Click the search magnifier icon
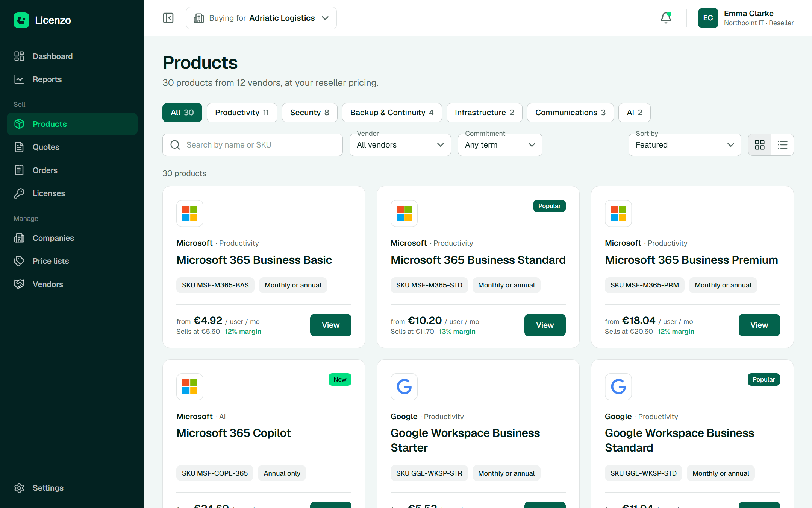Viewport: 812px width, 508px height. pyautogui.click(x=175, y=145)
